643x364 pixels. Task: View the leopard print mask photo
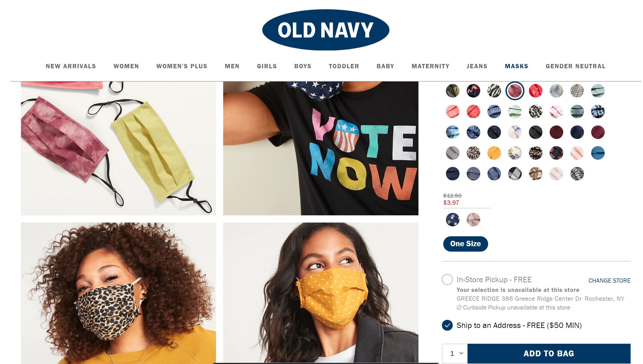click(118, 293)
